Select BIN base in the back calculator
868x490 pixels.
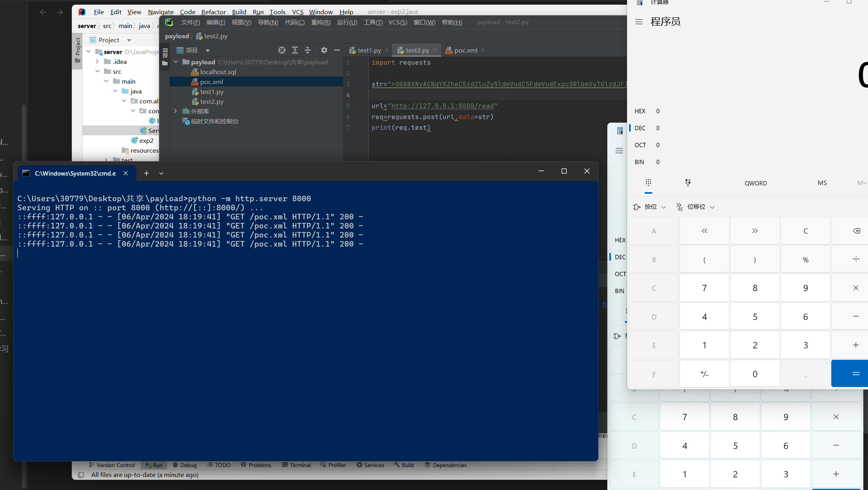coord(619,291)
